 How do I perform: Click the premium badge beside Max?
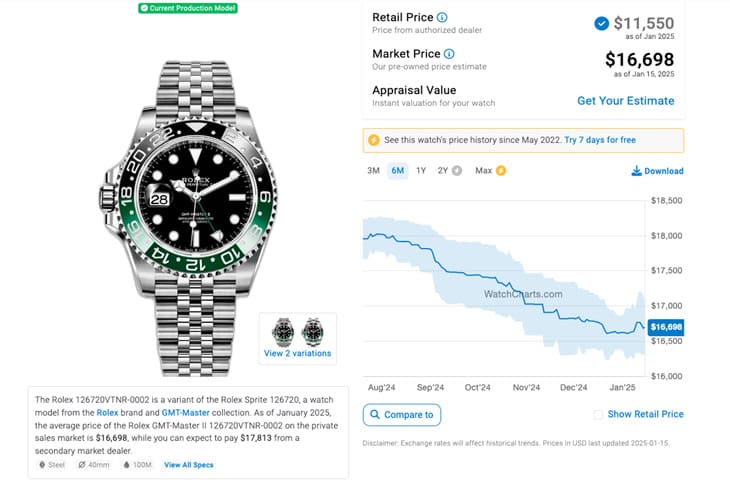point(501,171)
